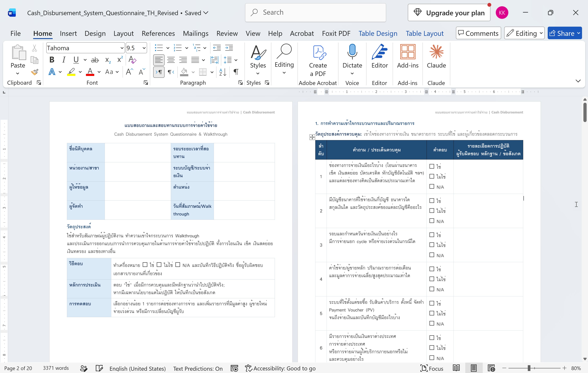Start Dictate microphone
The height and width of the screenshot is (373, 588).
coord(352,52)
